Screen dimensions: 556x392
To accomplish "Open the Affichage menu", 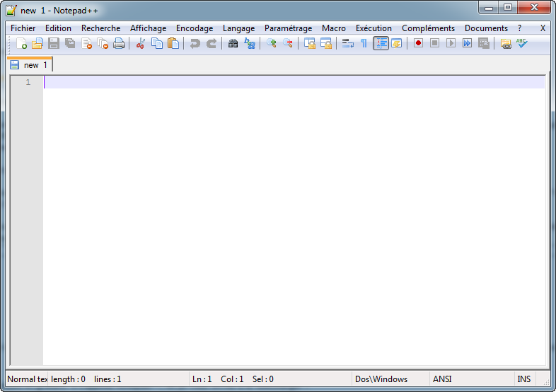I will [x=149, y=28].
